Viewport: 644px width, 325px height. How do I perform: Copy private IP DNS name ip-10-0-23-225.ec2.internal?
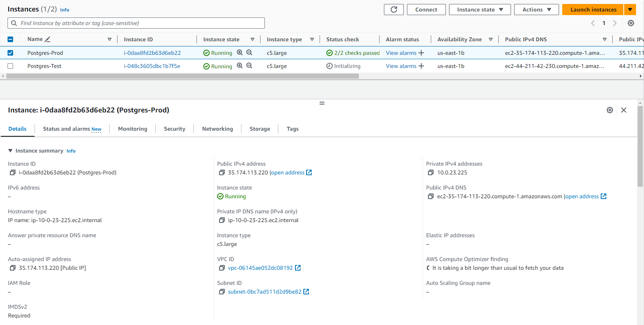point(222,220)
